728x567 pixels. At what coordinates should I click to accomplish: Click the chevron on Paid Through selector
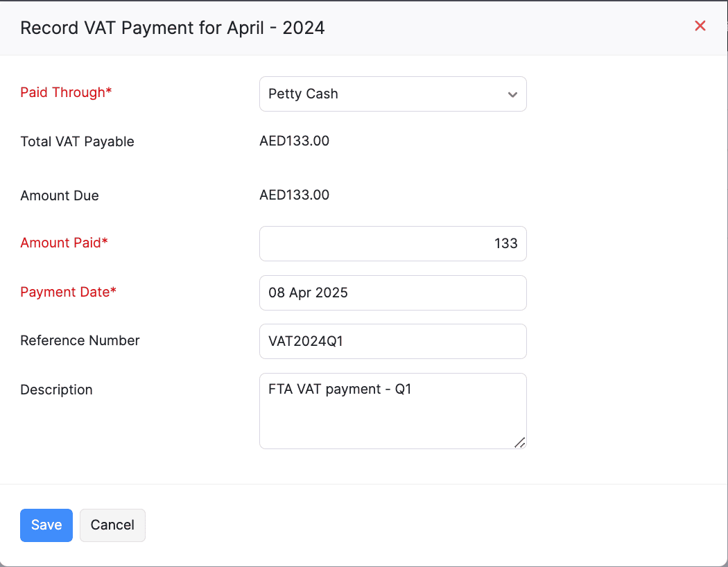(512, 94)
